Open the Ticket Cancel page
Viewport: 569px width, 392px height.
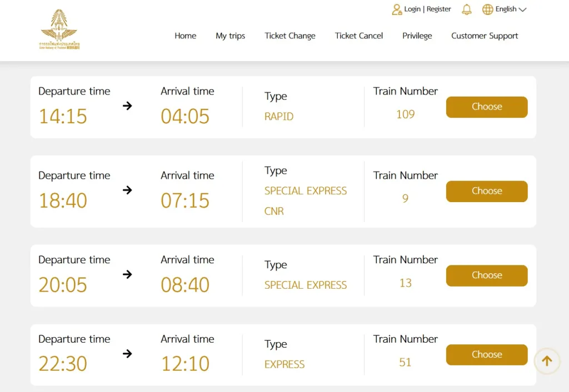point(359,36)
